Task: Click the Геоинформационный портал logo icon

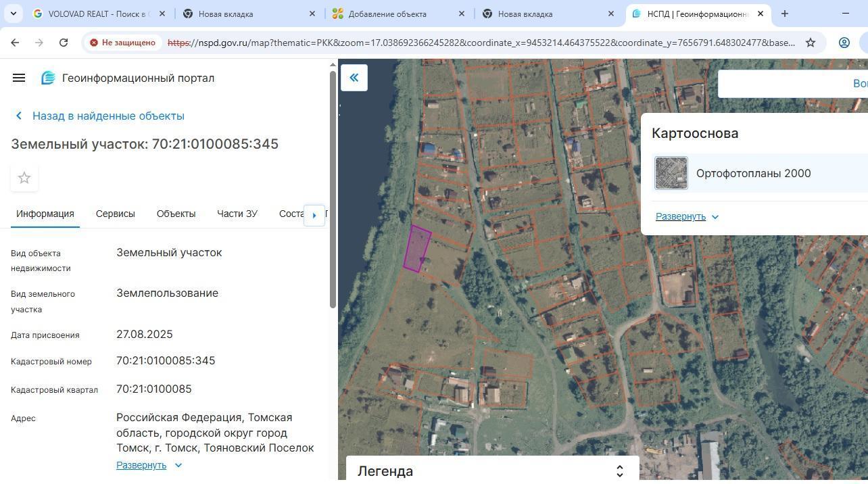Action: (x=48, y=78)
